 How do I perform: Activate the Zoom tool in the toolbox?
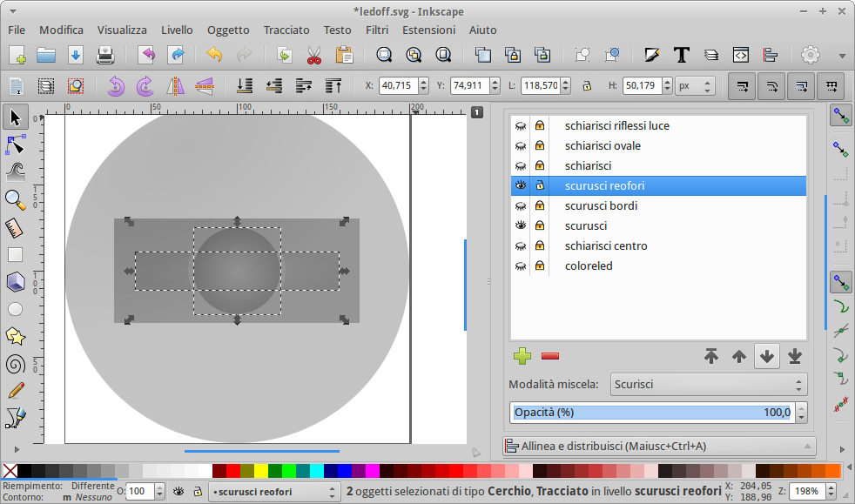[x=14, y=199]
